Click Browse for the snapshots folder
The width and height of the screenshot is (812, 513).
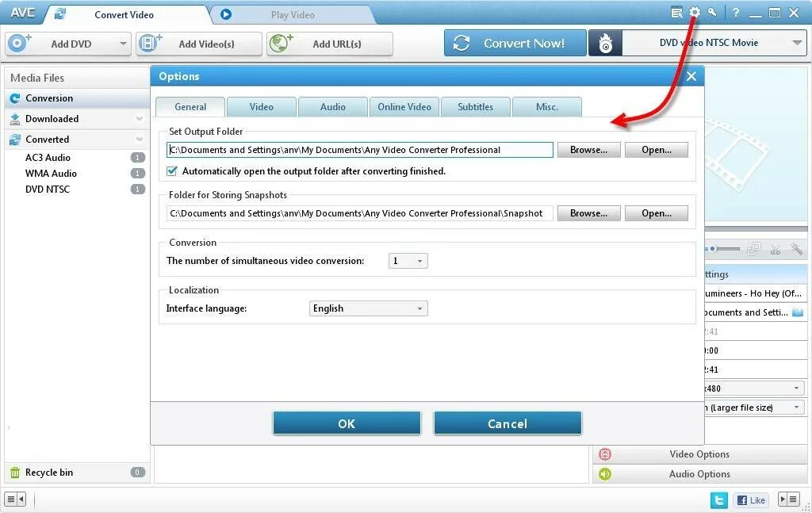pyautogui.click(x=589, y=213)
